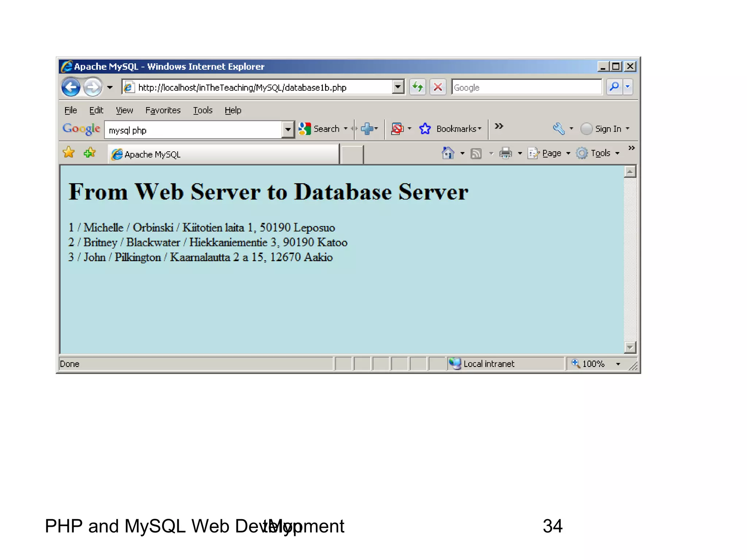Image resolution: width=747 pixels, height=560 pixels.
Task: Click the blue plus toolbar icon
Action: point(367,129)
